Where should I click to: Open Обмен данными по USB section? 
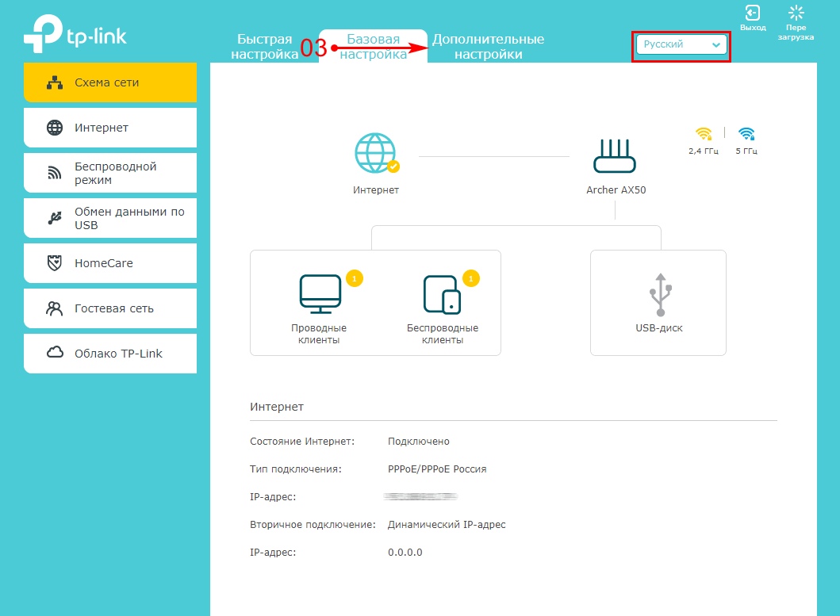pyautogui.click(x=110, y=218)
